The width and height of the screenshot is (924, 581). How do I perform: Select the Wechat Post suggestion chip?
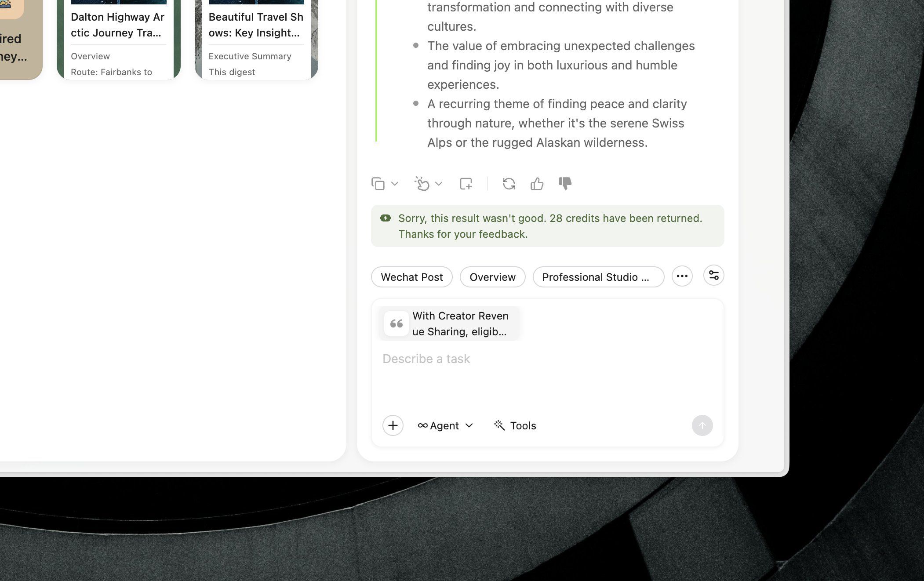[x=412, y=277]
